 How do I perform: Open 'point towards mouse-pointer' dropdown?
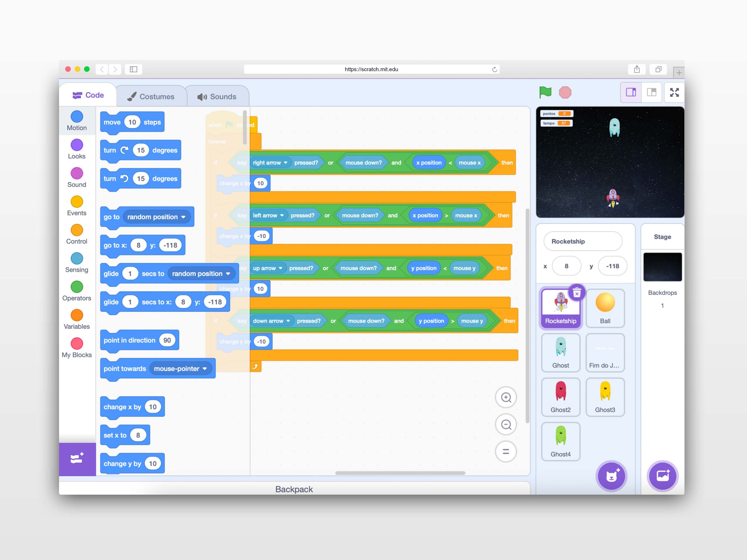205,369
